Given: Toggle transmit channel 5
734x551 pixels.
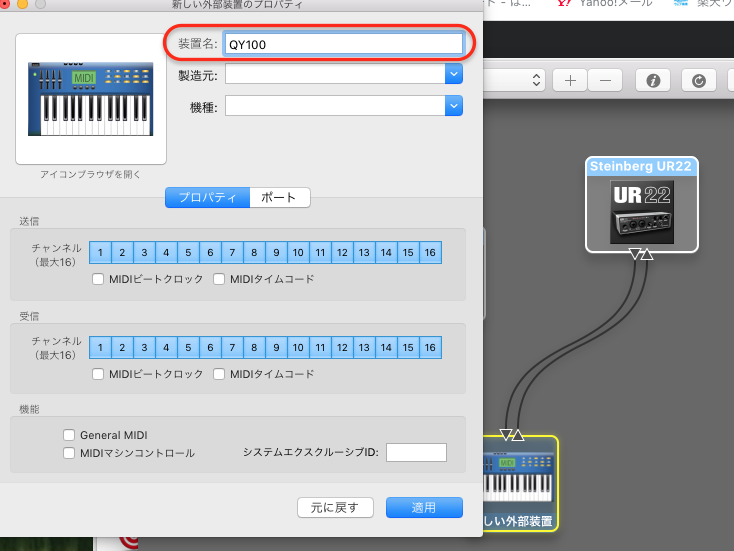Looking at the screenshot, I should point(188,253).
